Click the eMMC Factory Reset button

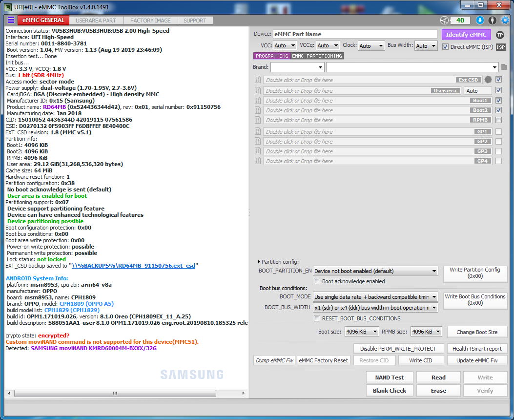pyautogui.click(x=323, y=360)
